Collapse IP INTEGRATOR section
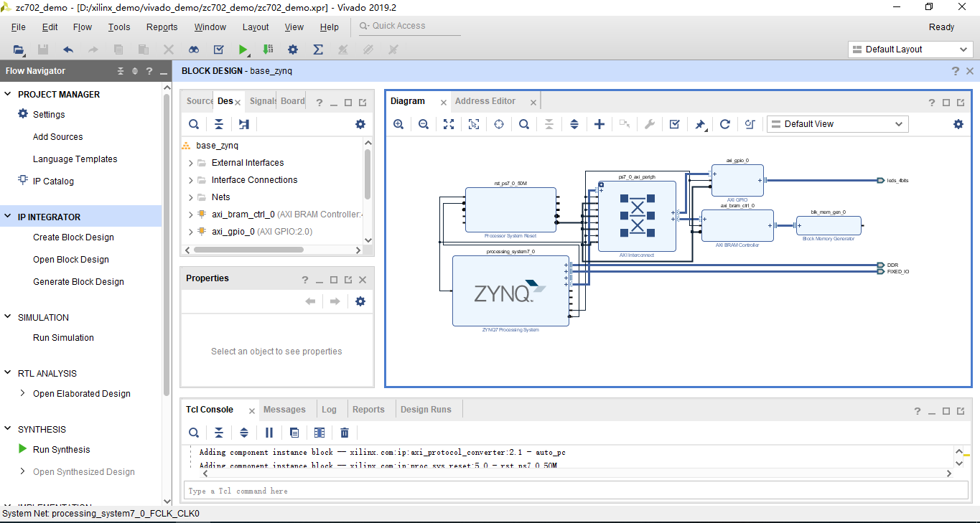Viewport: 980px width, 523px height. pos(8,217)
